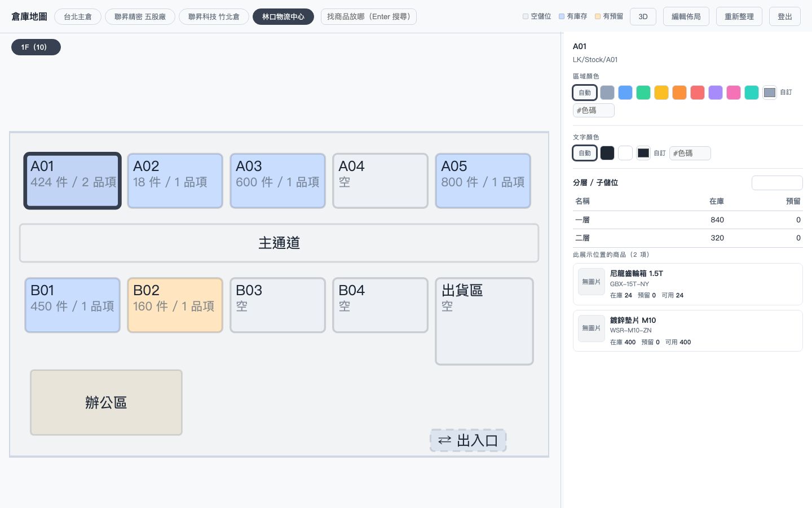812x508 pixels.
Task: Select storage bin B01
Action: (73, 305)
